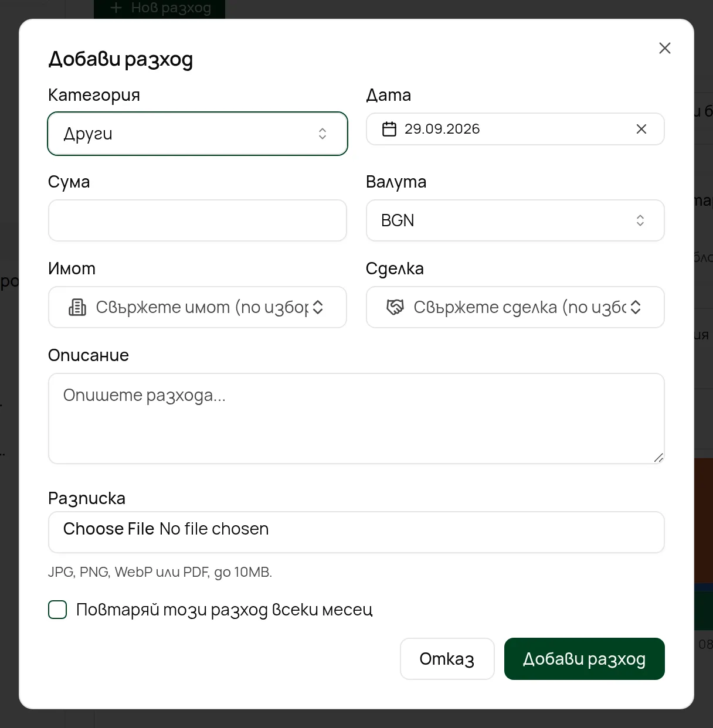The width and height of the screenshot is (713, 728).
Task: Click the resize grip of Описание textarea
Action: (658, 458)
